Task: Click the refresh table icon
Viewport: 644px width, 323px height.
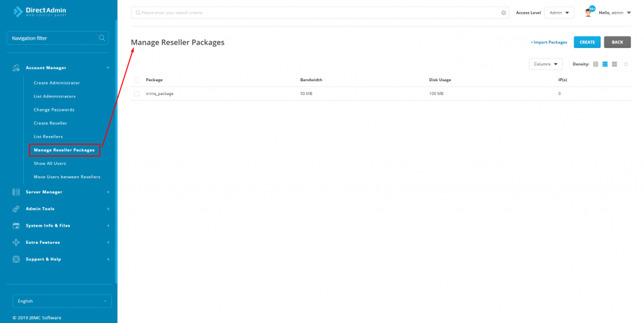Action: pos(626,64)
